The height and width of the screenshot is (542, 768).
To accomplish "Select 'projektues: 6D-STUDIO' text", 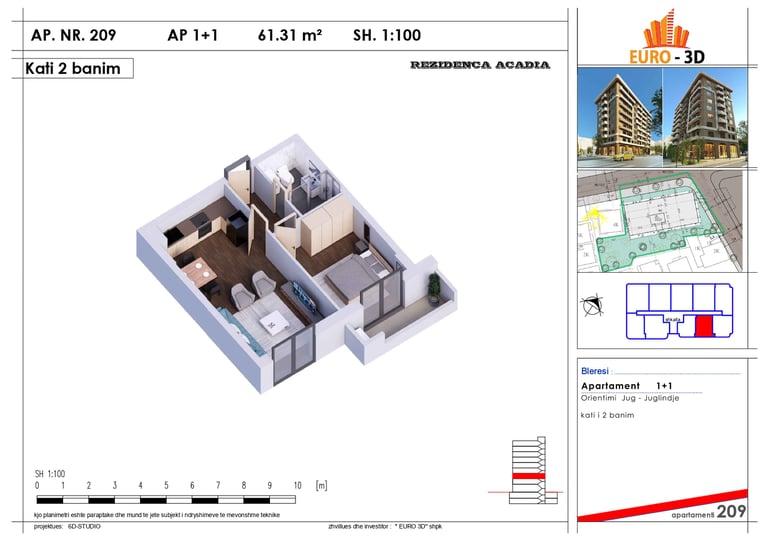I will 67,526.
